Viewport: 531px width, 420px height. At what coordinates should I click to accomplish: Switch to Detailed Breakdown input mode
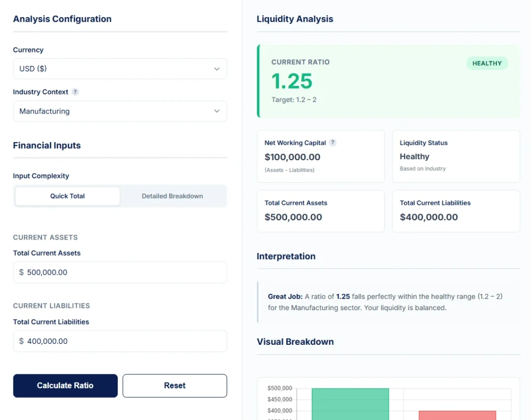coord(172,196)
